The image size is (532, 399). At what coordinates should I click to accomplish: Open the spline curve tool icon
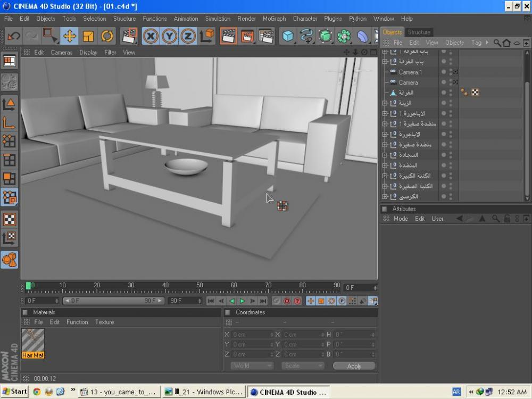[x=306, y=36]
